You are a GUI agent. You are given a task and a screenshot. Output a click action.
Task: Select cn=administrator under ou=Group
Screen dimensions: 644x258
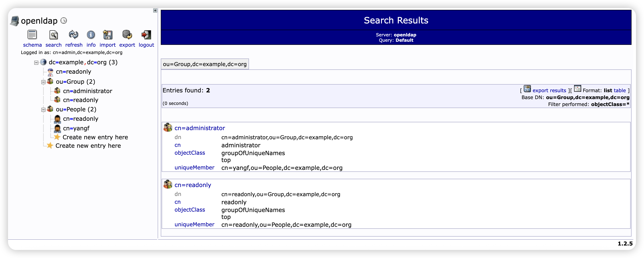click(88, 91)
